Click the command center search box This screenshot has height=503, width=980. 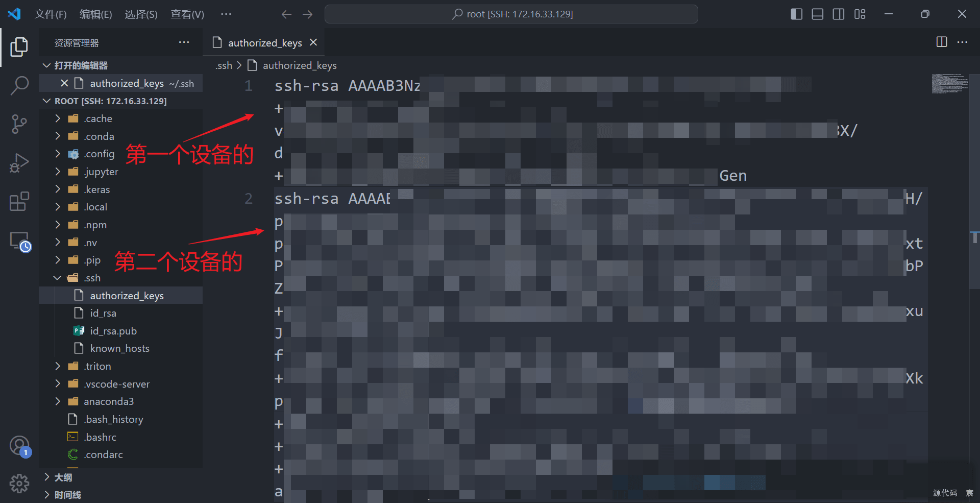511,14
